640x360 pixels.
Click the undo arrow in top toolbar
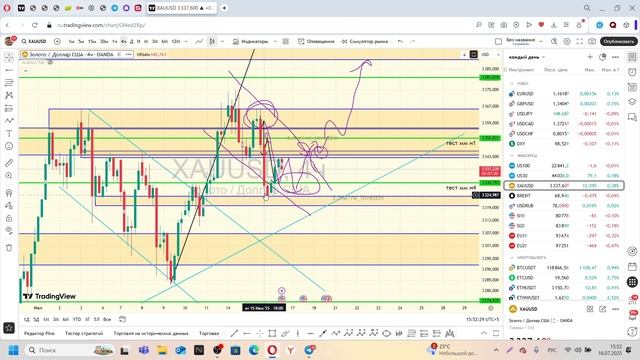[400, 41]
